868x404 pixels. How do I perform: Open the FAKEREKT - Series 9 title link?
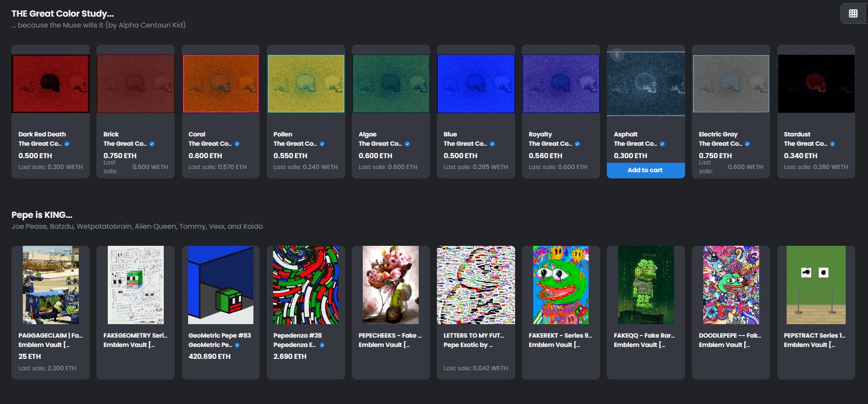[x=560, y=336]
